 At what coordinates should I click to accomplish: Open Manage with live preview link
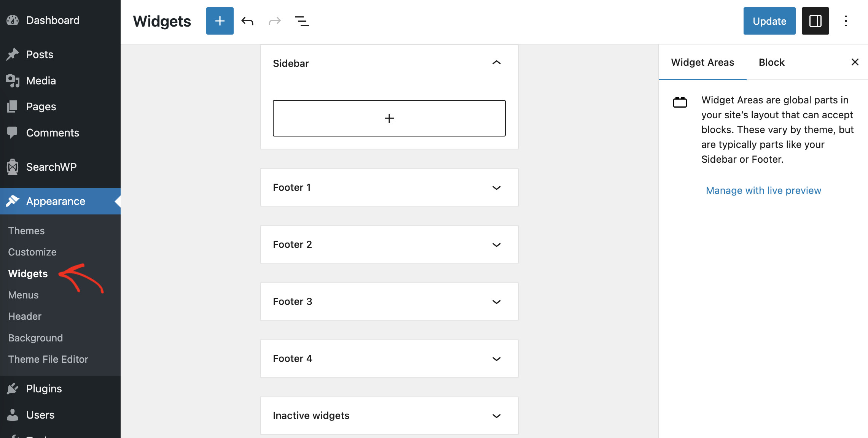[763, 190]
